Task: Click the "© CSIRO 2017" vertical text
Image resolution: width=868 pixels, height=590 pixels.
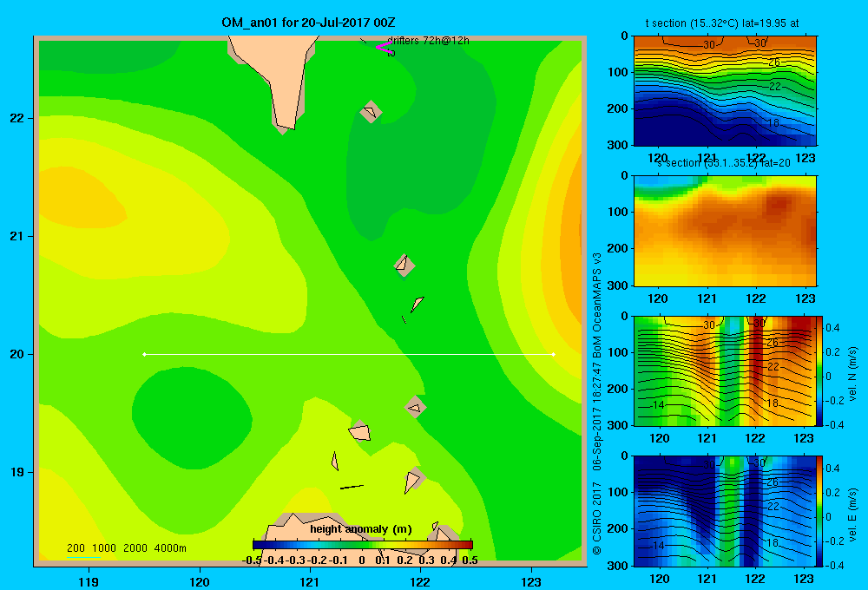Action: tap(597, 518)
